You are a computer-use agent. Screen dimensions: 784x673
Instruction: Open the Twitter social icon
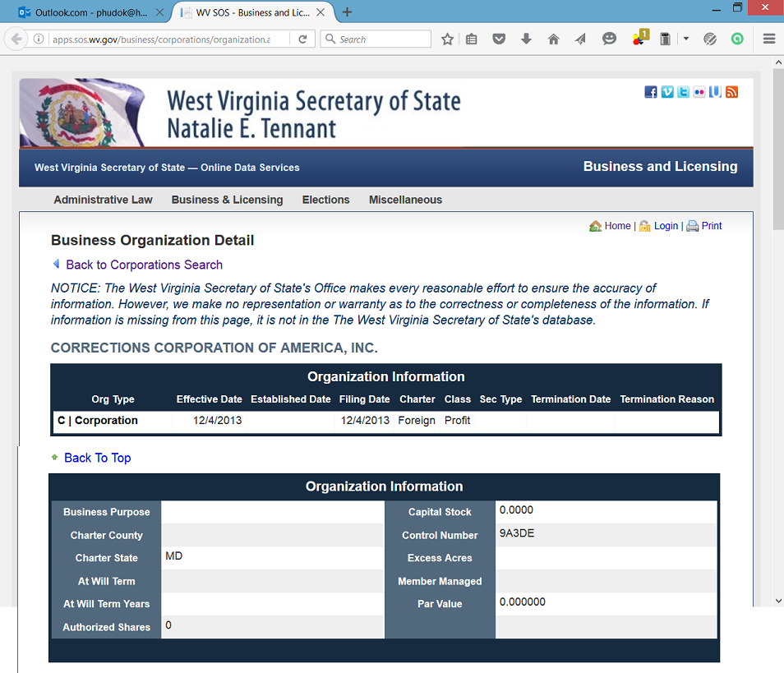click(683, 92)
